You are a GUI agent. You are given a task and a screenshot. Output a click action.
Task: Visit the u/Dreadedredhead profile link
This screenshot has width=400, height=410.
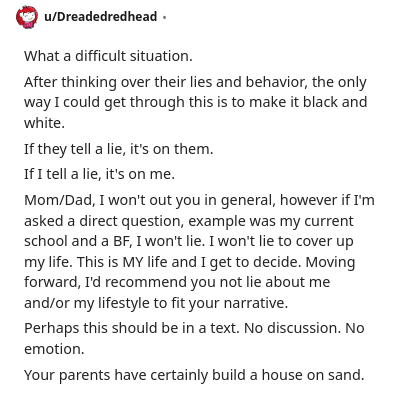(x=100, y=16)
